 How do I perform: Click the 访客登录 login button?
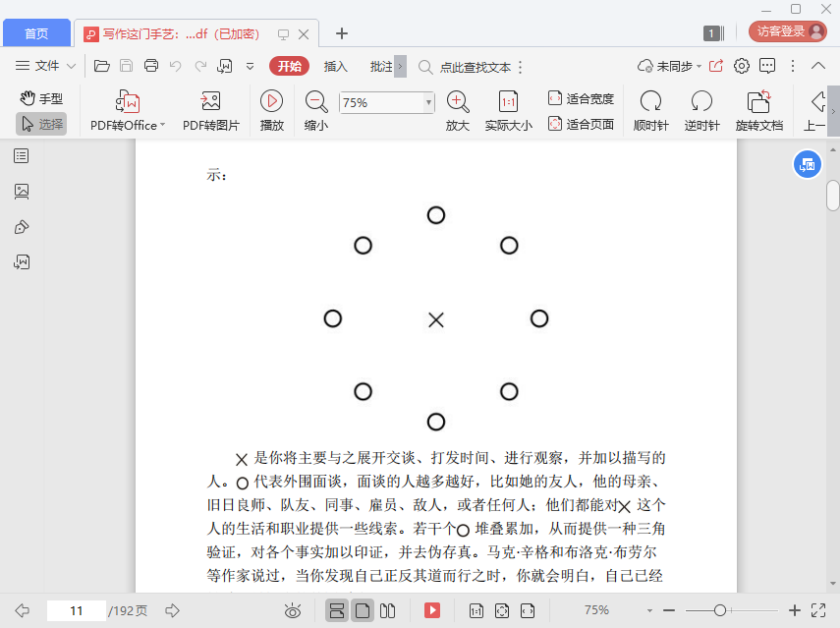(788, 31)
